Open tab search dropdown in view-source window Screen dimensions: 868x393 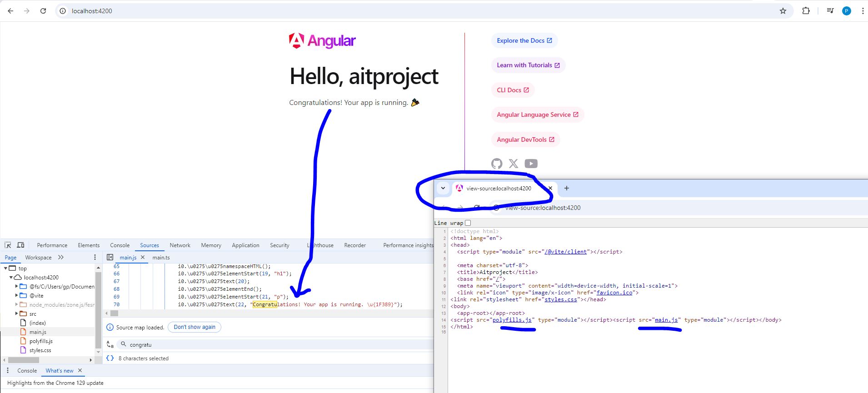[x=443, y=188]
